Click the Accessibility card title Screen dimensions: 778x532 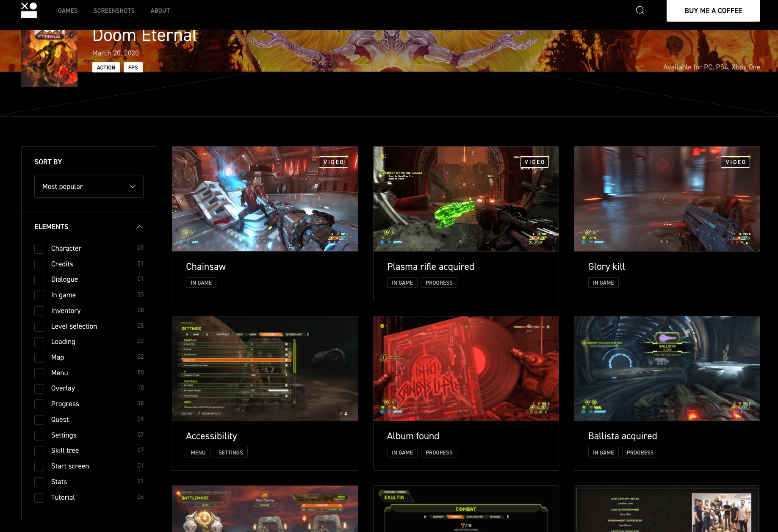tap(211, 436)
